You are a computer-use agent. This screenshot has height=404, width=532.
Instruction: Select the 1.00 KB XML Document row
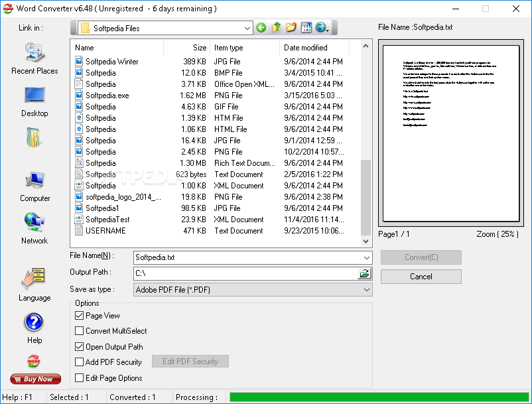coord(209,186)
